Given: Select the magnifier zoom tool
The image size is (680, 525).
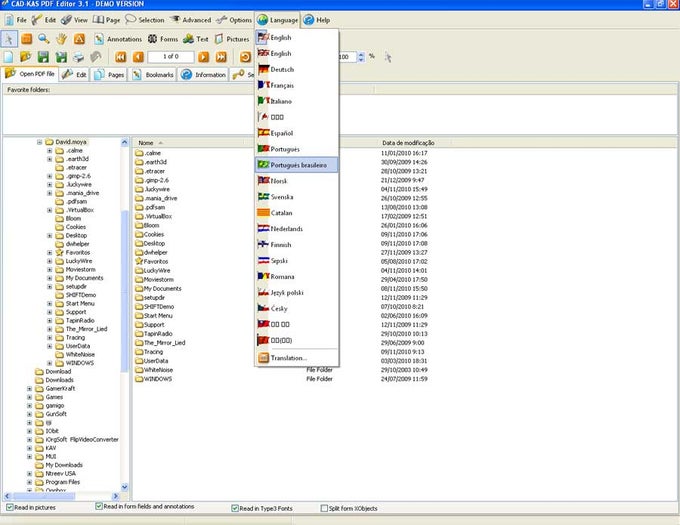Looking at the screenshot, I should pyautogui.click(x=43, y=39).
